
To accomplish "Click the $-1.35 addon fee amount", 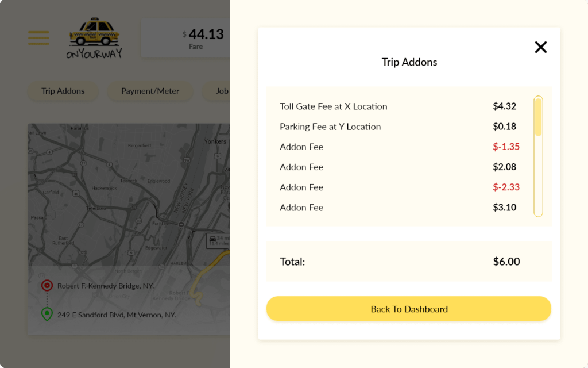I will click(506, 147).
